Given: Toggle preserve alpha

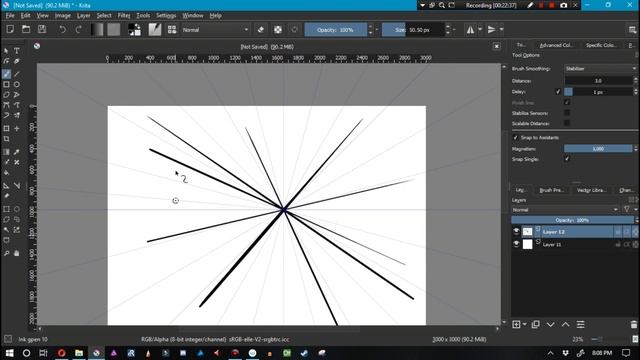Looking at the screenshot, I should (x=278, y=29).
